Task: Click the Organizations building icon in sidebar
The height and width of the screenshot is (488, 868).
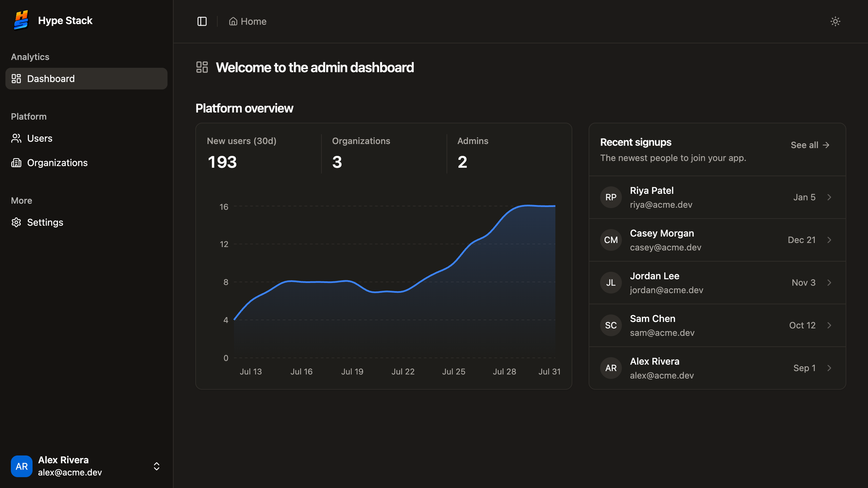Action: pos(16,163)
